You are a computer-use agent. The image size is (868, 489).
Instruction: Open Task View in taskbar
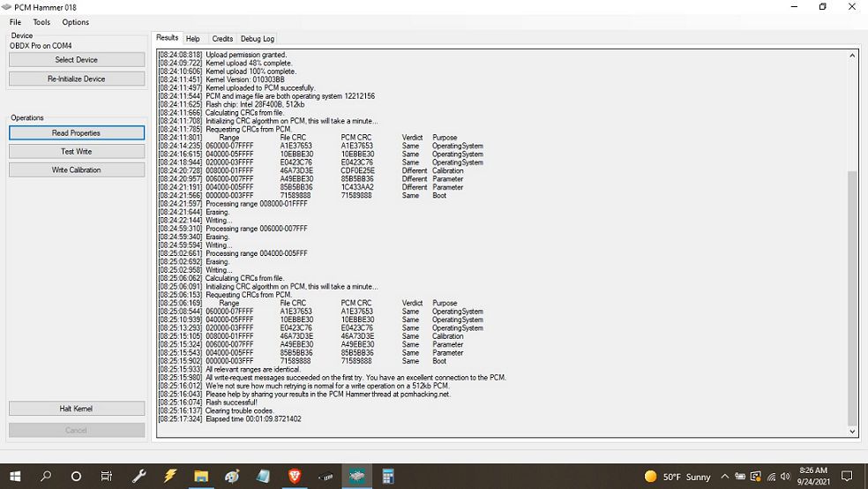pos(106,477)
